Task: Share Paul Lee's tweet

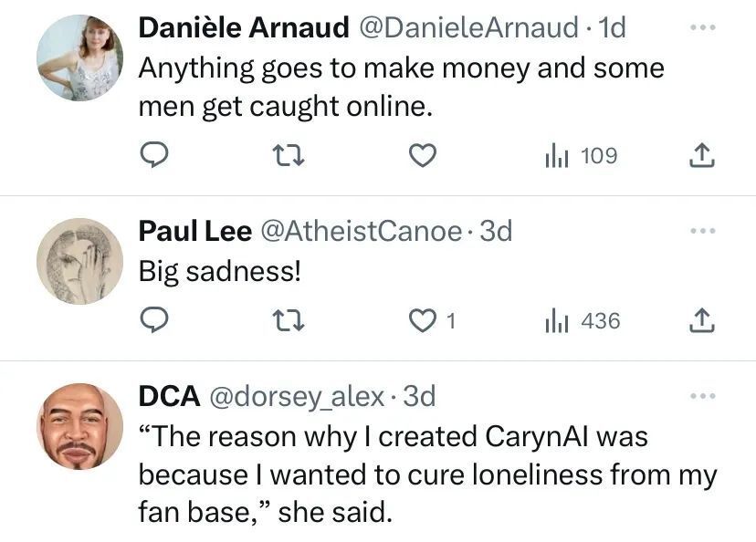Action: pos(700,321)
